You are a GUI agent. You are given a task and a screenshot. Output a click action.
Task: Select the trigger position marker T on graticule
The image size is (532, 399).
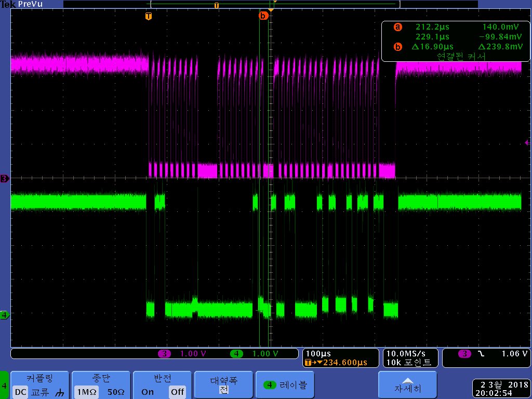click(148, 16)
